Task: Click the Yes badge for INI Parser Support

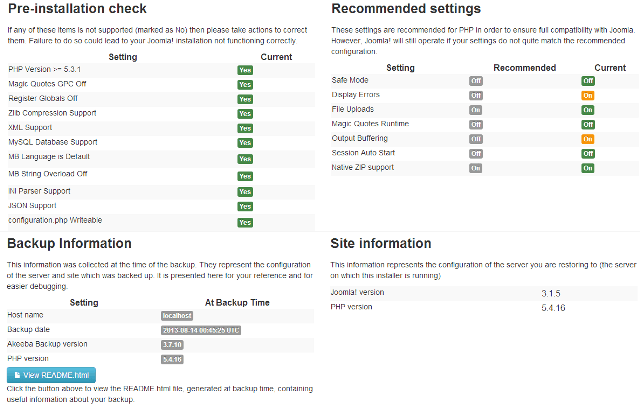Action: point(245,191)
